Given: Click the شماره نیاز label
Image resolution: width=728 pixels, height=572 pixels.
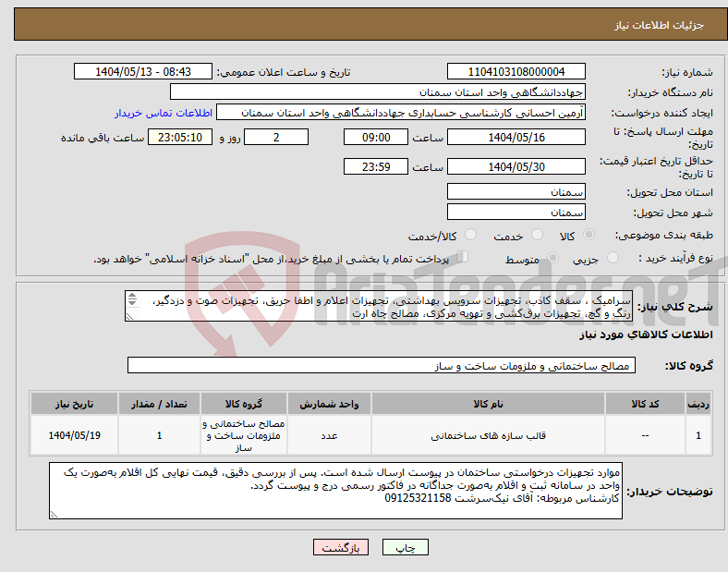Looking at the screenshot, I should coord(686,72).
